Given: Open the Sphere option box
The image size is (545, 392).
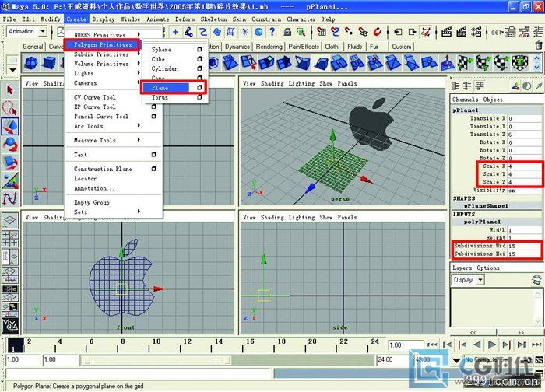Looking at the screenshot, I should (x=199, y=50).
